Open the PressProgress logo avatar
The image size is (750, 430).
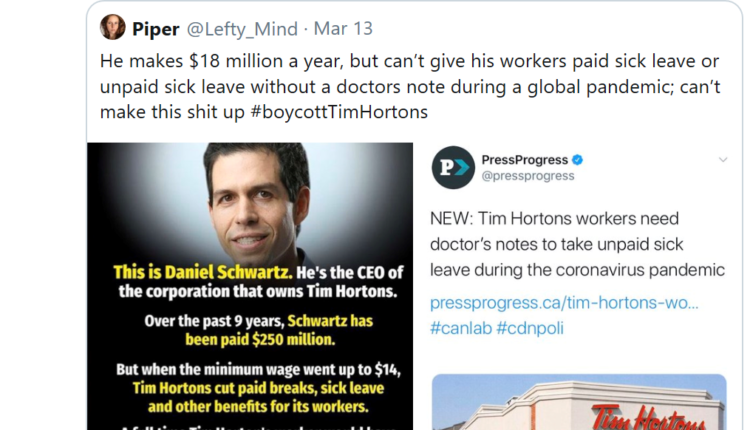453,167
